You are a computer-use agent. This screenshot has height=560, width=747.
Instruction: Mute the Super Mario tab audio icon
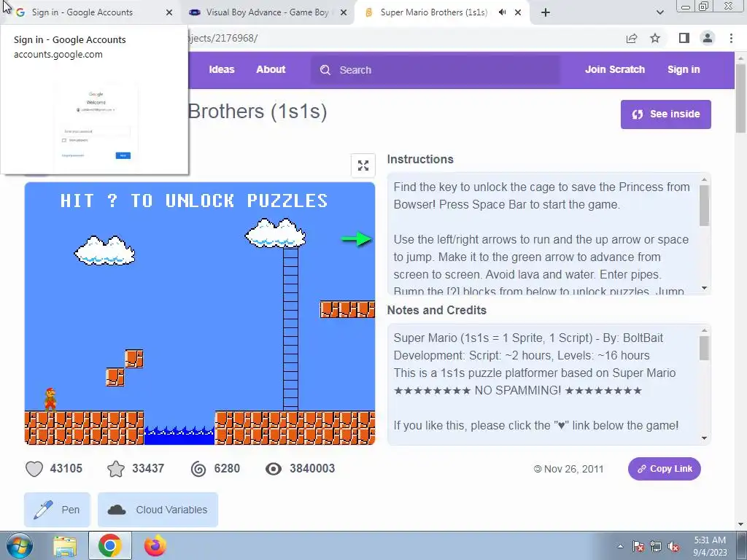[502, 12]
